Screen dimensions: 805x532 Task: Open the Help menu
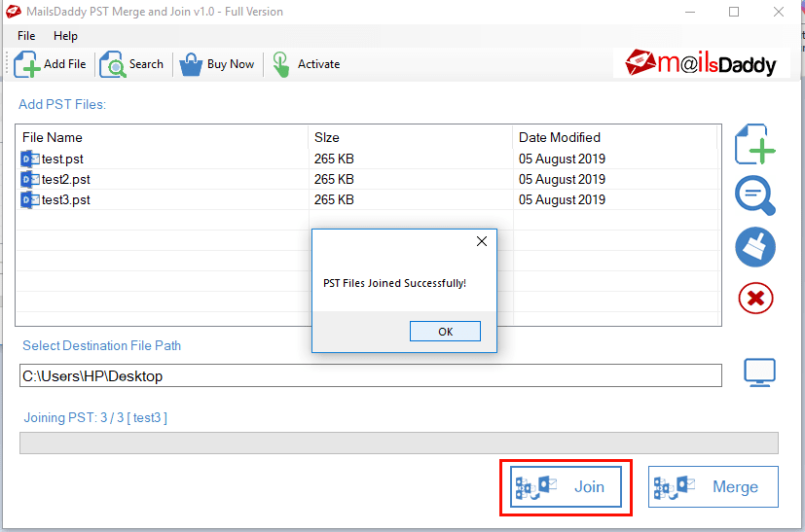coord(65,36)
